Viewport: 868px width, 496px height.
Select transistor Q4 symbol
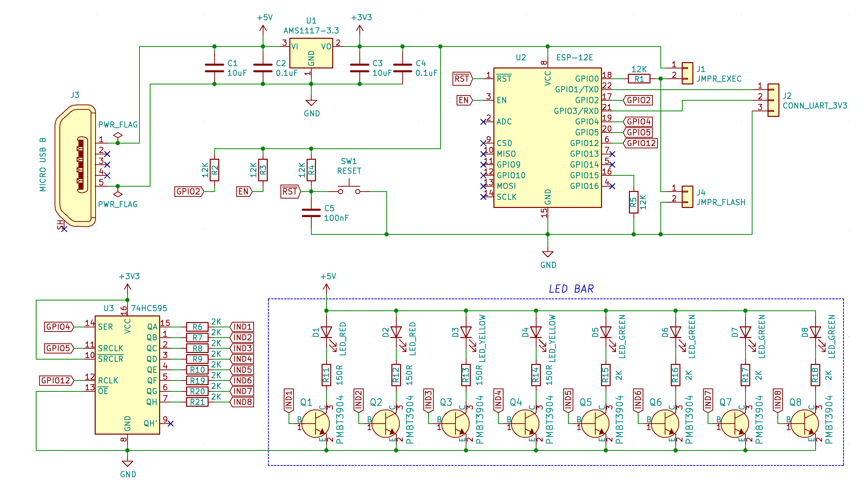[x=525, y=423]
